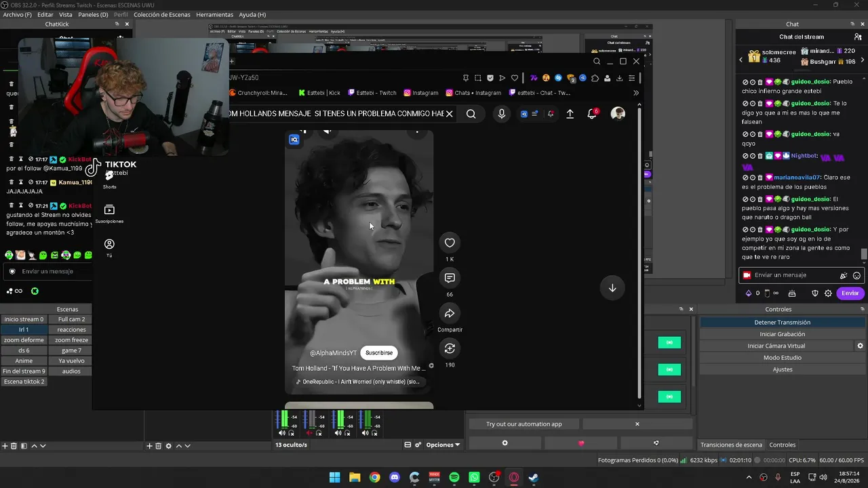
Task: Open source properties gear icon
Action: [169, 446]
